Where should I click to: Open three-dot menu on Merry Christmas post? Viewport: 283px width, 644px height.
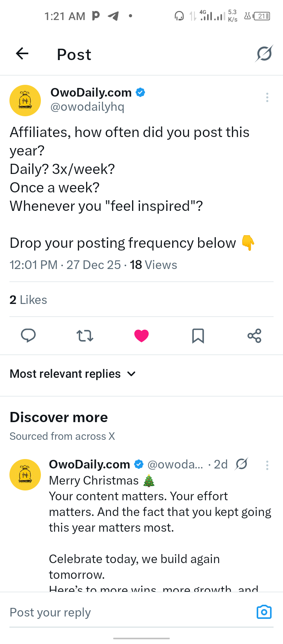(x=267, y=465)
